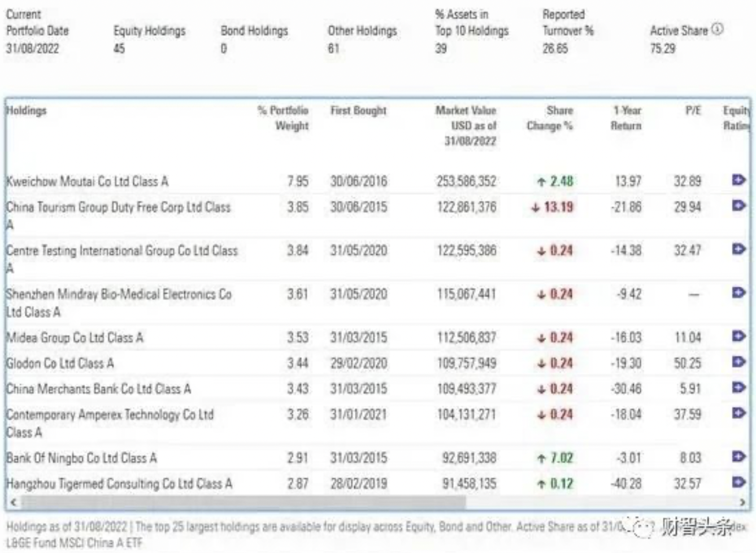Sort by Share Change % header
756x553 pixels.
[550, 118]
